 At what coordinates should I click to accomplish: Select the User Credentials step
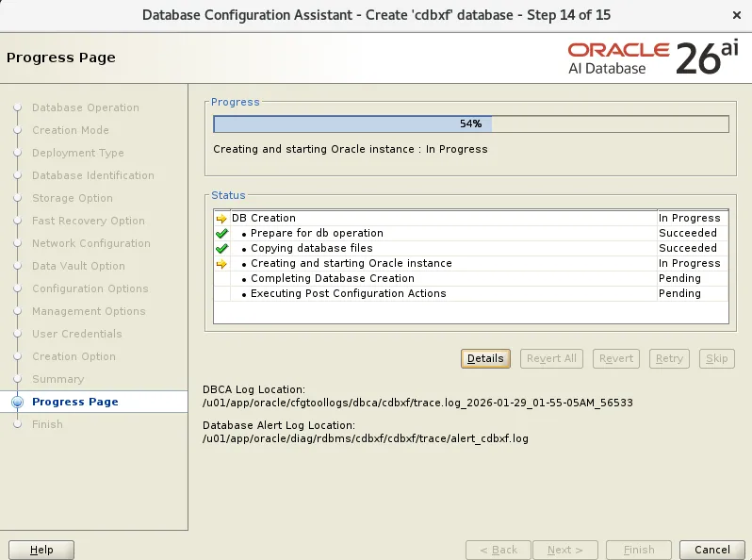pos(76,334)
